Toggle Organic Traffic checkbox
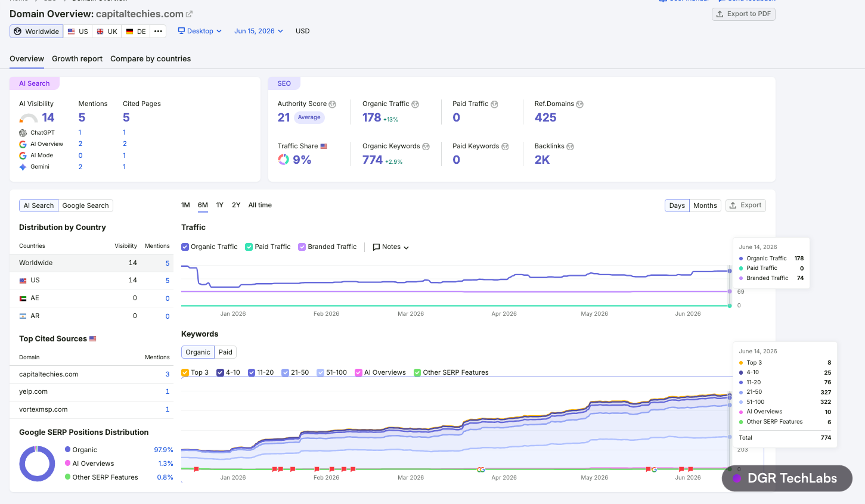The width and height of the screenshot is (865, 504). pos(185,247)
